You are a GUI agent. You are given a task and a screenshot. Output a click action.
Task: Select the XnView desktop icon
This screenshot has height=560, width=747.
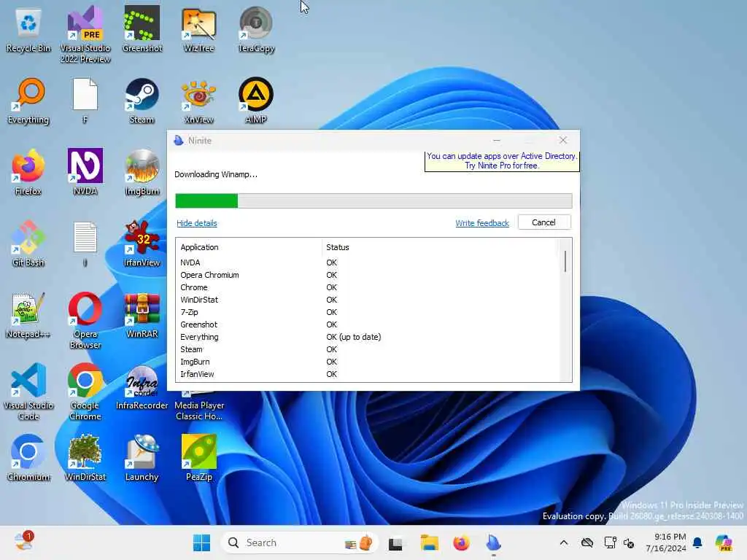pyautogui.click(x=199, y=101)
